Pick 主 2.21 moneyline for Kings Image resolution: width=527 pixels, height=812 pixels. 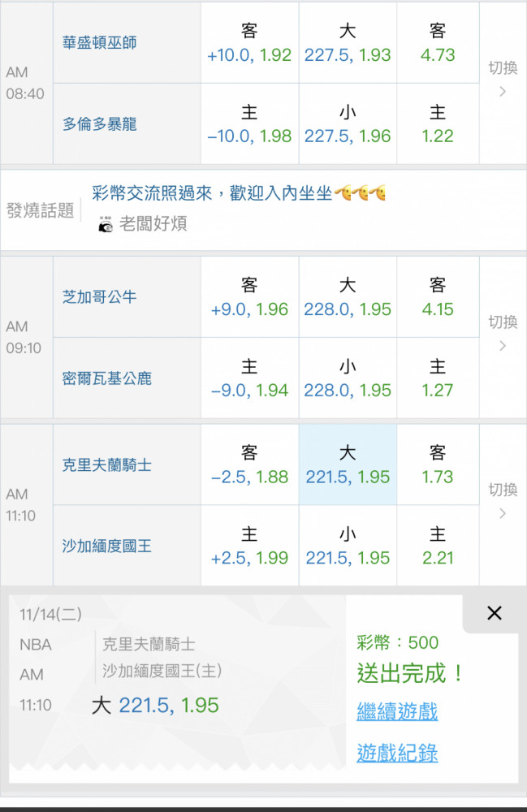coord(438,546)
